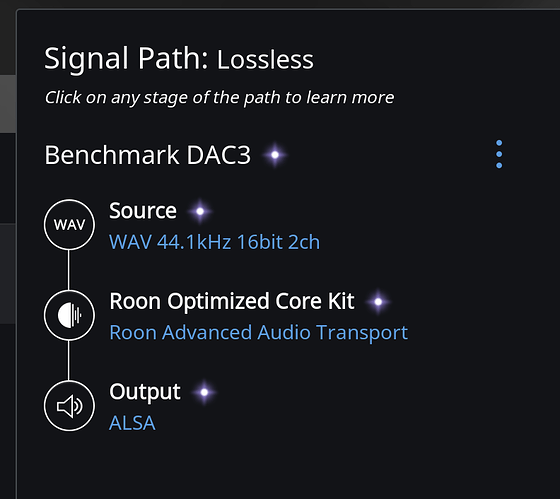This screenshot has width=560, height=499.
Task: Click the WAV source format circle icon
Action: click(x=69, y=225)
